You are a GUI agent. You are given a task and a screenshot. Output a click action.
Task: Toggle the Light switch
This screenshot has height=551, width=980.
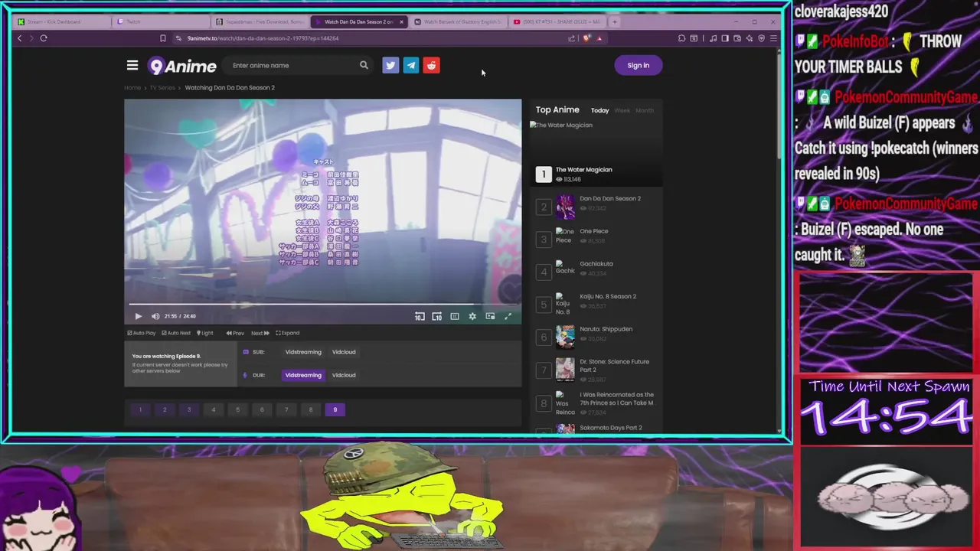(205, 333)
